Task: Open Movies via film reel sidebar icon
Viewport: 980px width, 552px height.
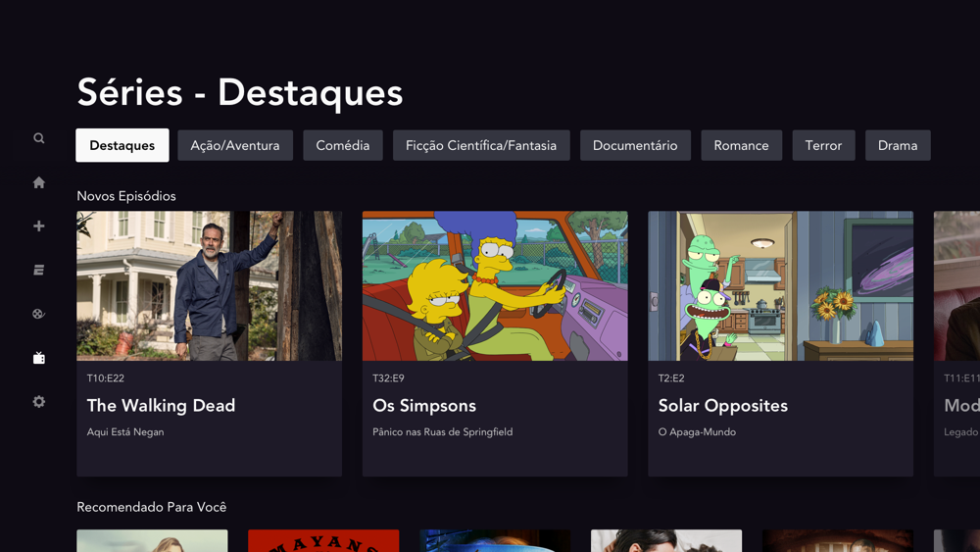Action: click(x=39, y=314)
